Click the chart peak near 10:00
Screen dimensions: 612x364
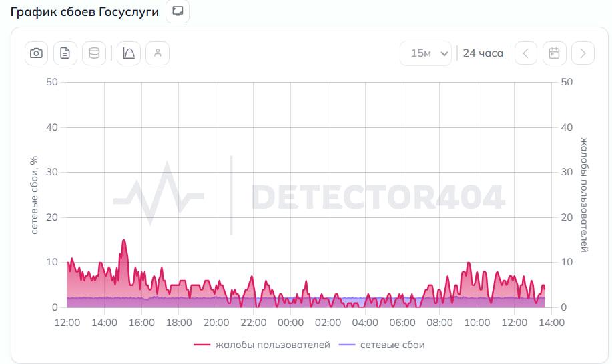(469, 263)
